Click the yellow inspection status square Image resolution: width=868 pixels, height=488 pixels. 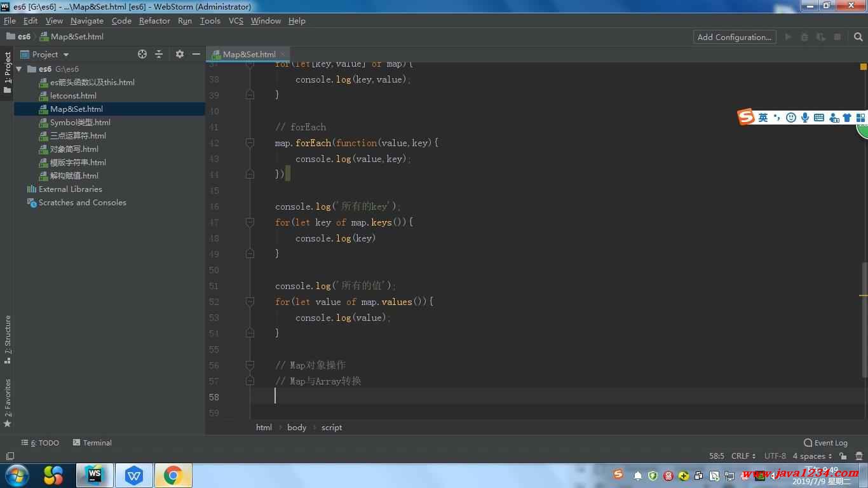(x=864, y=66)
